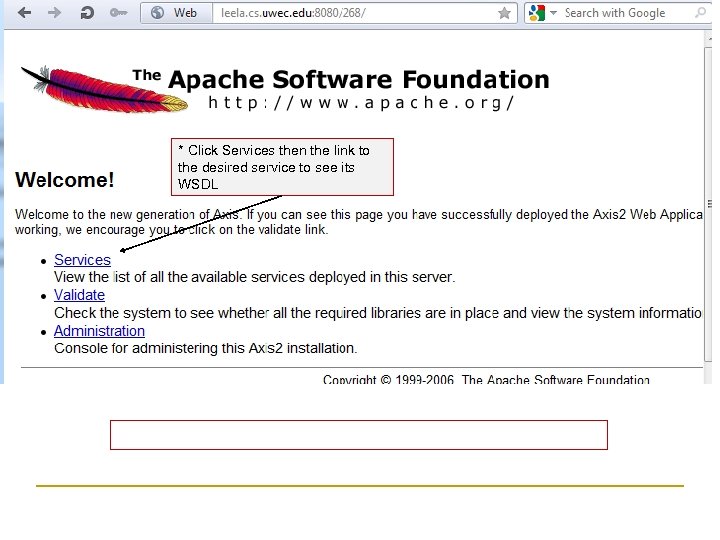Click the Web globe badge in address bar
Screen dimensions: 720x540
[177, 13]
